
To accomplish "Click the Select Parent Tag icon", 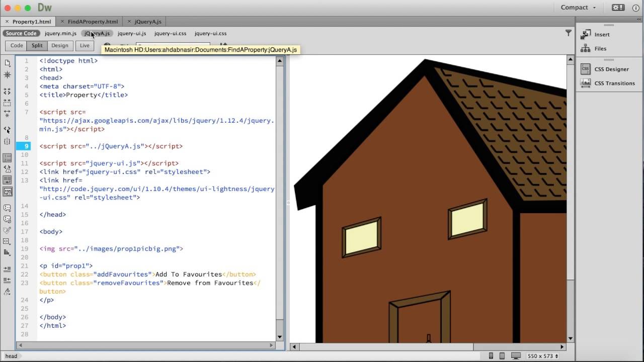I will pyautogui.click(x=8, y=130).
